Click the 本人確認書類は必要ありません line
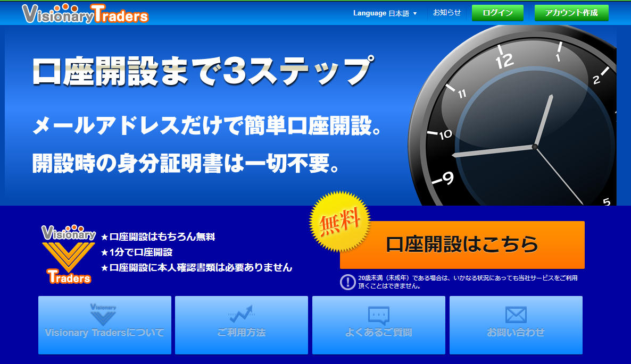 [196, 267]
